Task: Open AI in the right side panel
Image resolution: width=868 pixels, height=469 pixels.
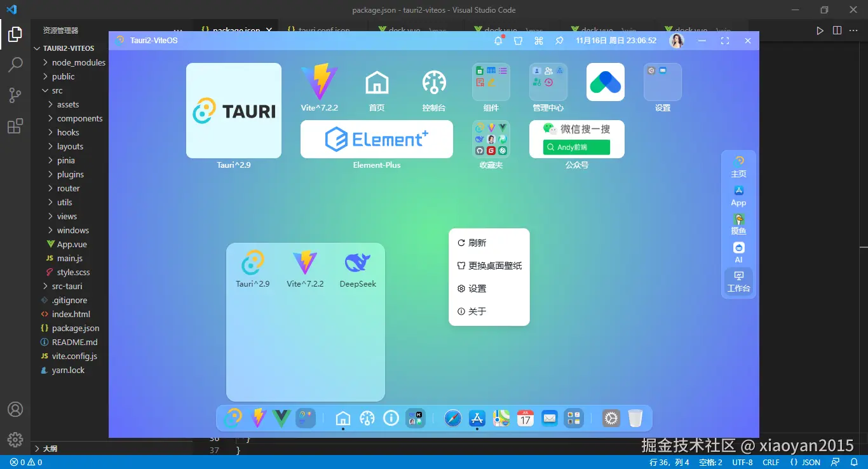Action: [738, 252]
